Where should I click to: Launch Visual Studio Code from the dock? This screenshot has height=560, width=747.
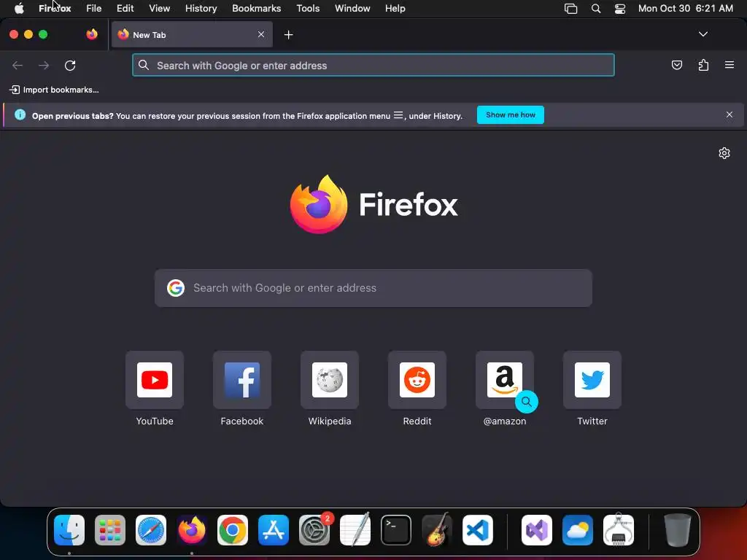[478, 530]
